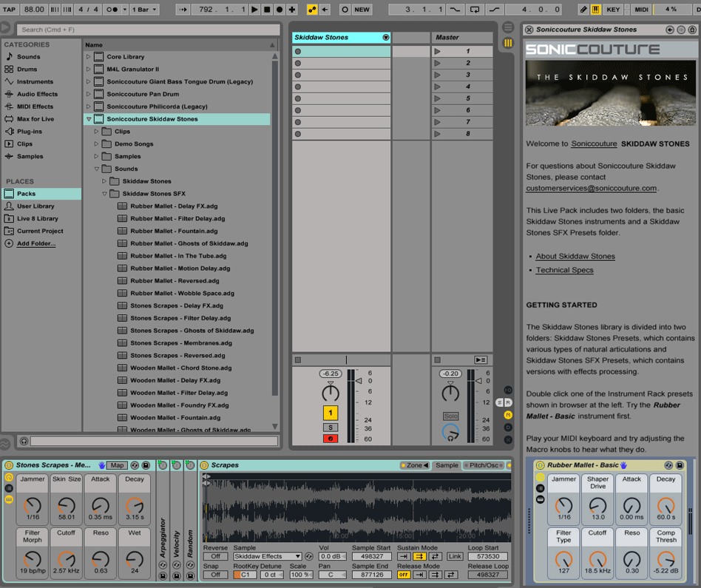Click the Cutoff macro knob in Stones Scrapes
This screenshot has width=701, height=588.
tap(66, 559)
